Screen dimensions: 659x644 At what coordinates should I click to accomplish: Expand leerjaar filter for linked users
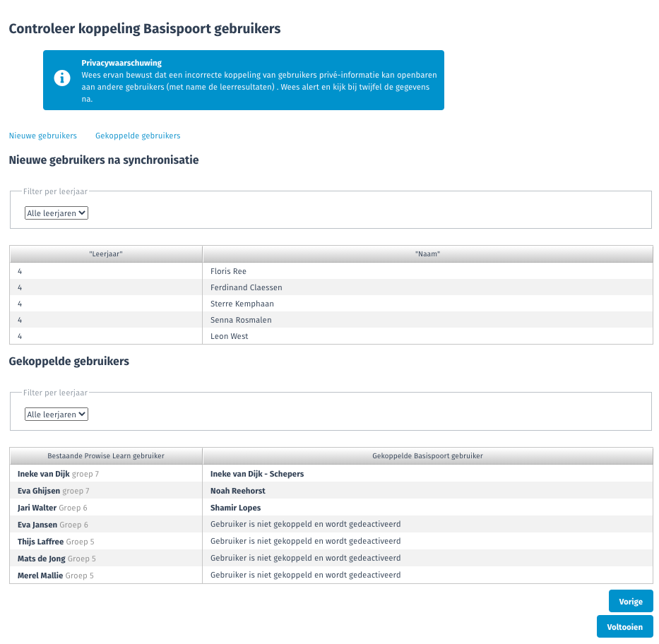coord(57,415)
